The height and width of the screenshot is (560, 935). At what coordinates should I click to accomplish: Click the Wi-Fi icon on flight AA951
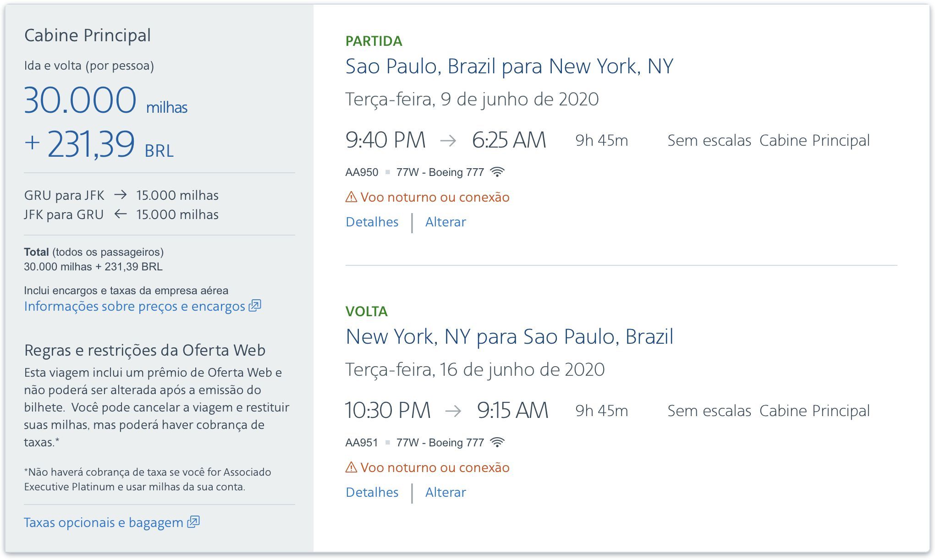pyautogui.click(x=497, y=443)
